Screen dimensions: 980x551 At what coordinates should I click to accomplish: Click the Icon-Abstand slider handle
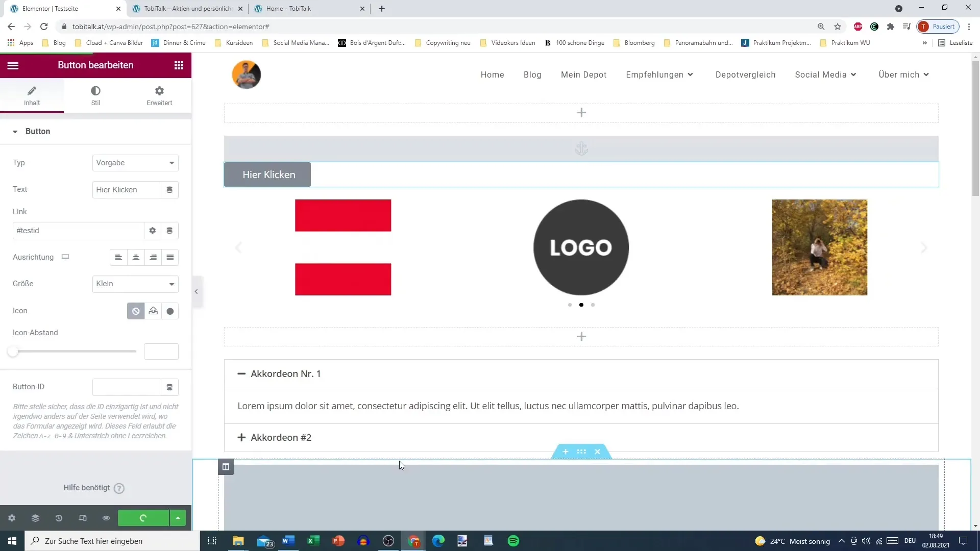pyautogui.click(x=13, y=352)
